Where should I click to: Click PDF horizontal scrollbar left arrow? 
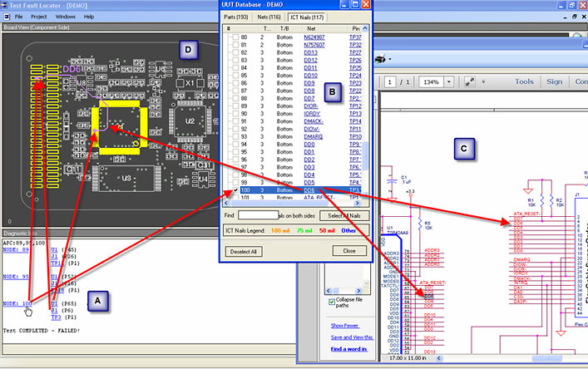coord(438,358)
